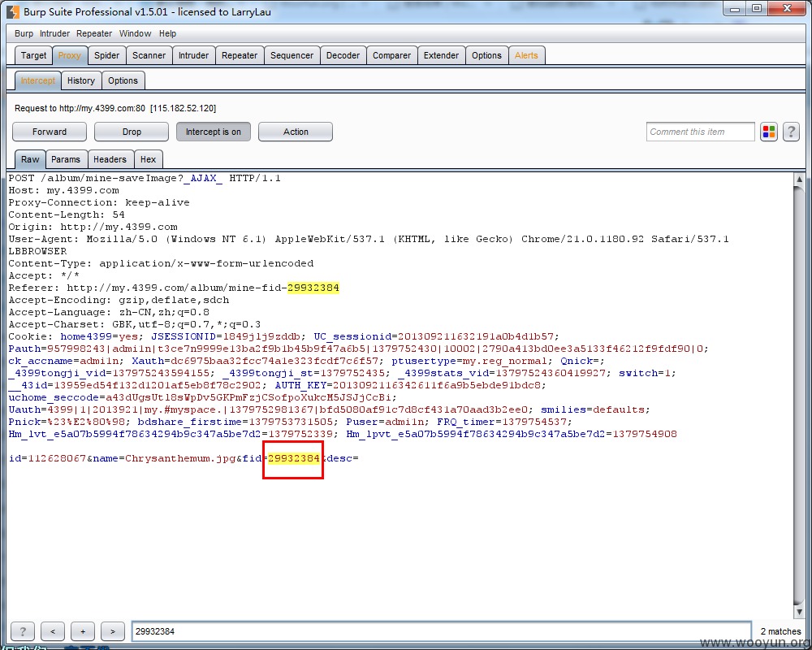Click the 2 matches label

pos(780,631)
